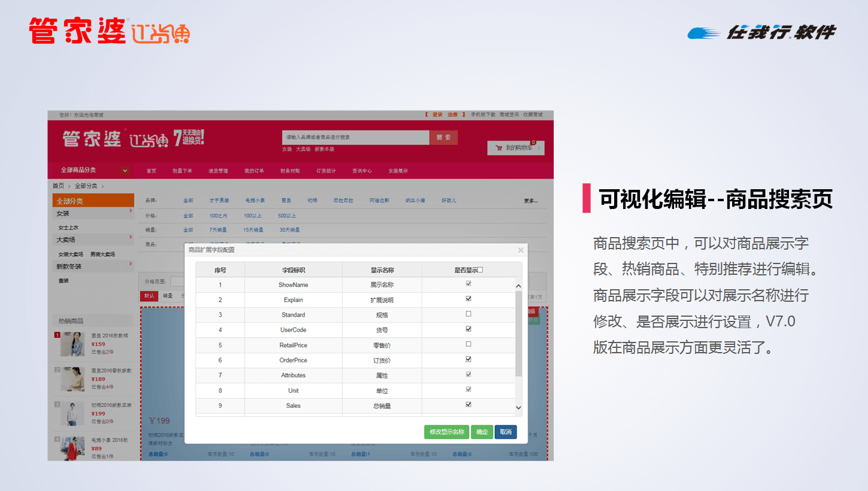
Task: Click the green 修改显示名称 button
Action: tap(447, 432)
